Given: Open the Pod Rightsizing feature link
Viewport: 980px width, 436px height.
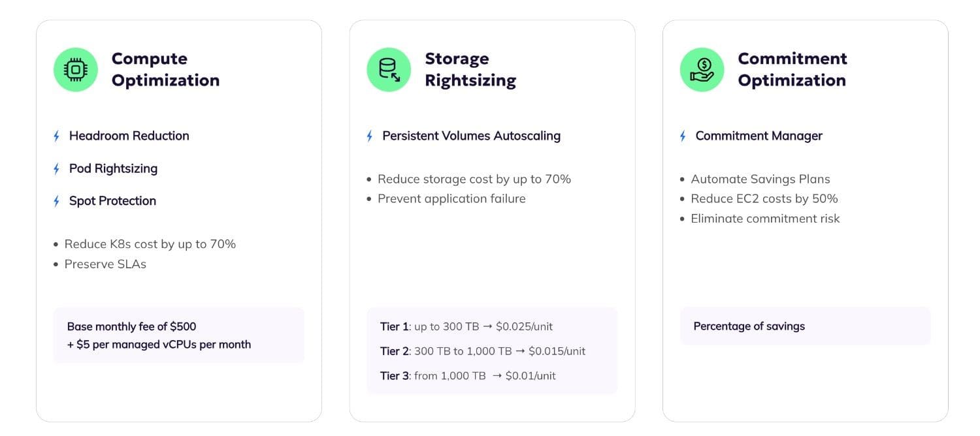Looking at the screenshot, I should (114, 168).
